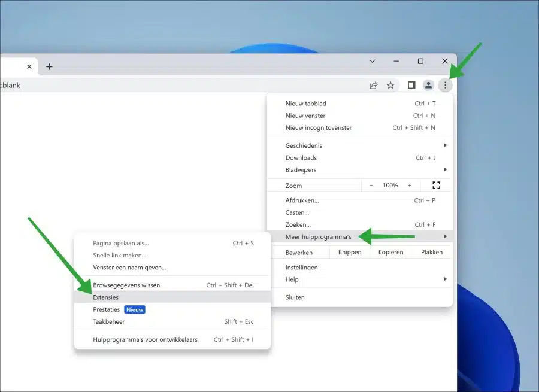
Task: Choose Zoeken... from the menu
Action: click(x=360, y=224)
